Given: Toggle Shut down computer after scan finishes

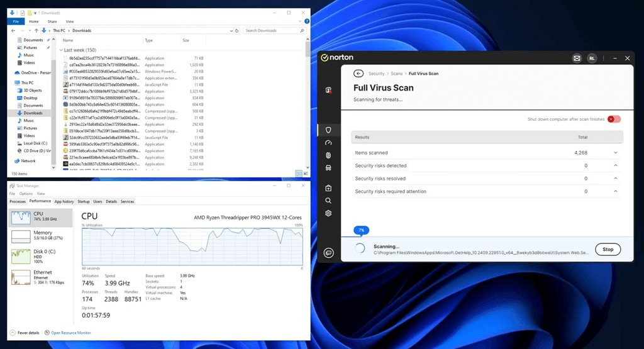Looking at the screenshot, I should 614,119.
